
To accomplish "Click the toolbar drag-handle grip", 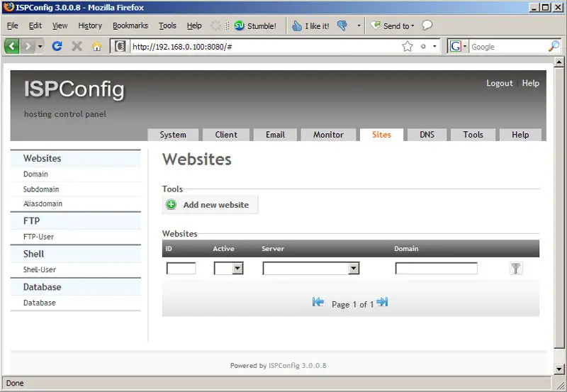I will pos(227,26).
